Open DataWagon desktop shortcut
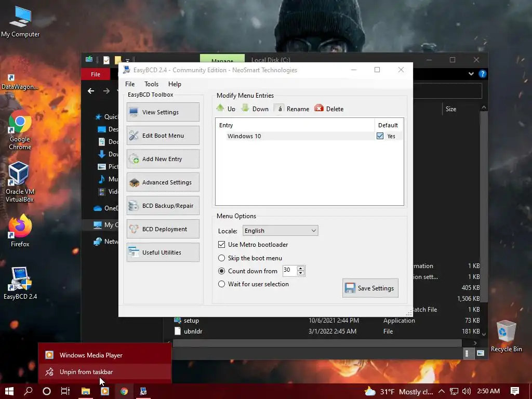Screen dimensions: 532x399 [x=20, y=82]
